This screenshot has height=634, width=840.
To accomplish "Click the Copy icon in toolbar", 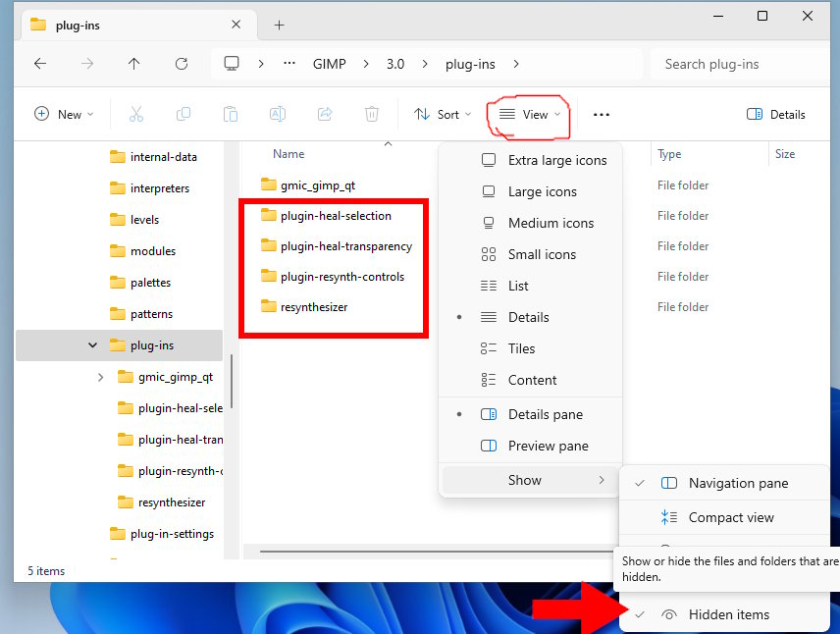I will click(x=184, y=114).
